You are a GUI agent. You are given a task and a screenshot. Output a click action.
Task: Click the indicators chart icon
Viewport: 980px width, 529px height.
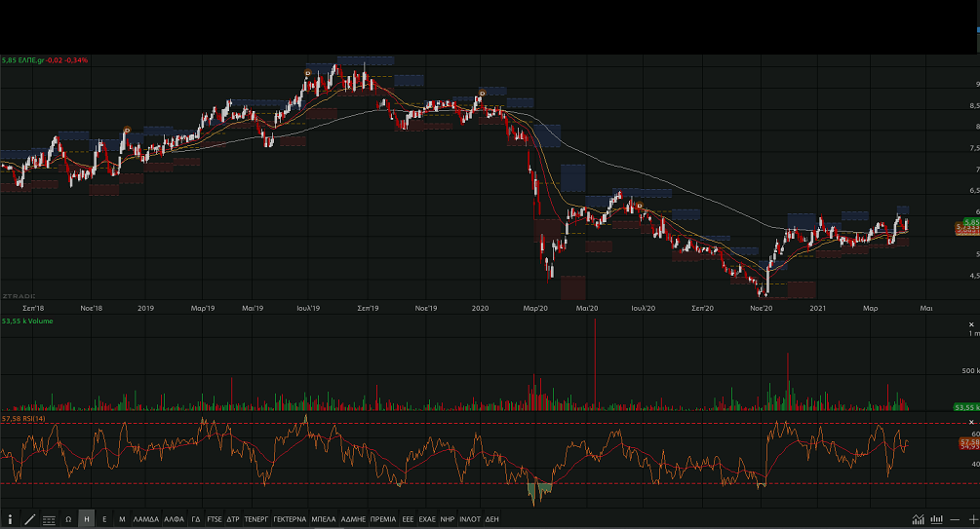[918, 519]
